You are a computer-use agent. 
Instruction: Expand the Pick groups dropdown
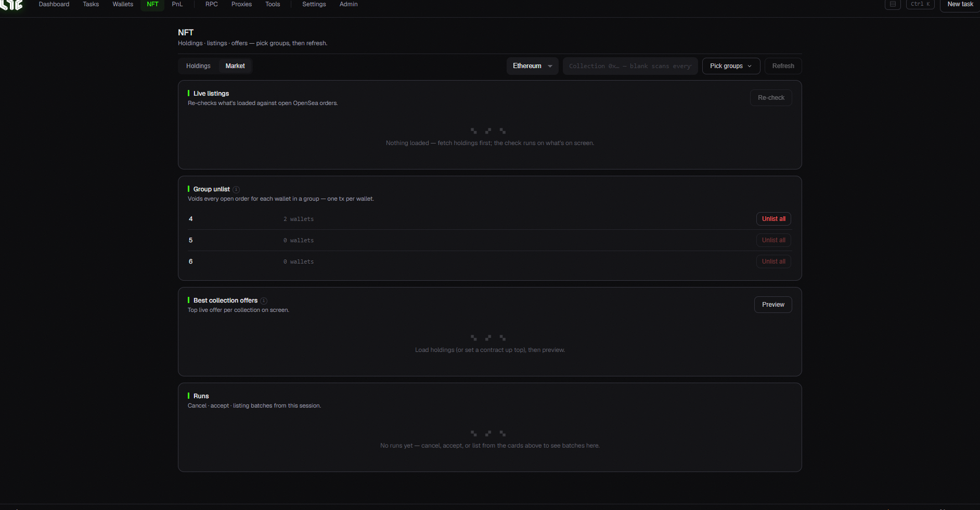tap(731, 66)
